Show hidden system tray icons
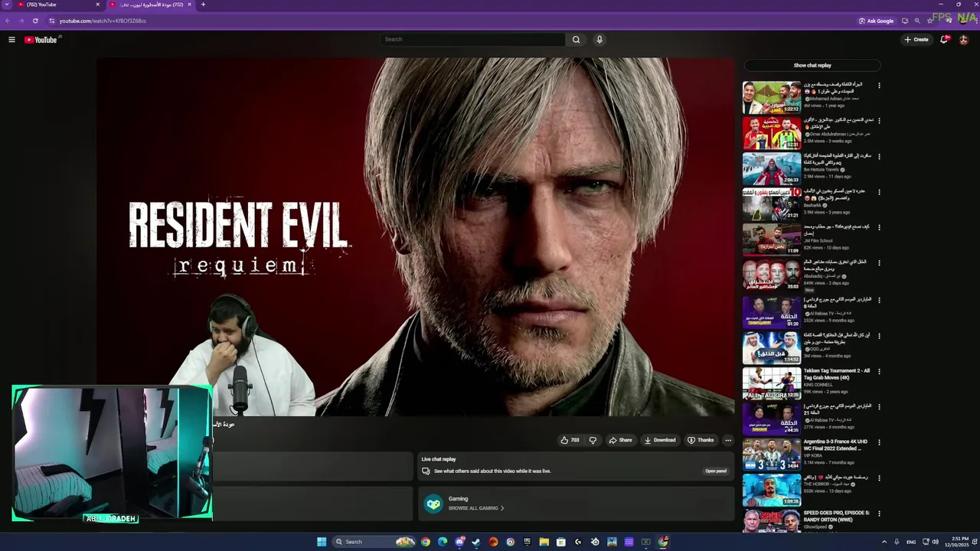Image resolution: width=980 pixels, height=551 pixels. pos(884,542)
